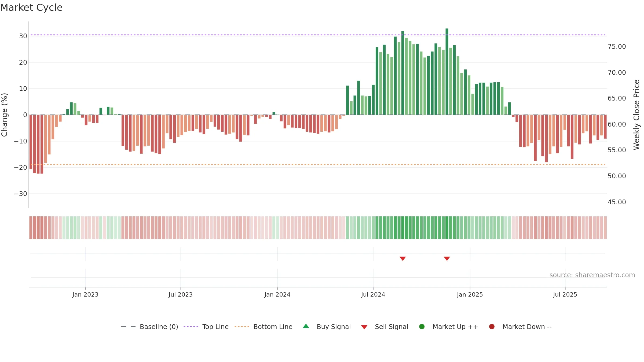This screenshot has width=644, height=362.
Task: Click the 70.00 price axis tick
Action: click(x=617, y=73)
